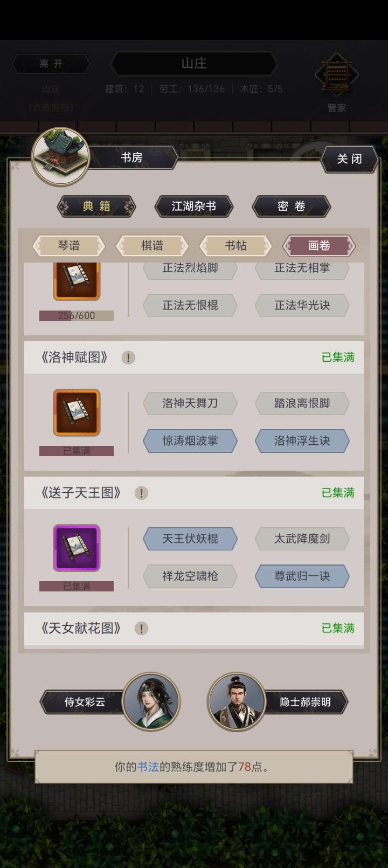Select the 密卷 category
The height and width of the screenshot is (868, 388).
(292, 206)
